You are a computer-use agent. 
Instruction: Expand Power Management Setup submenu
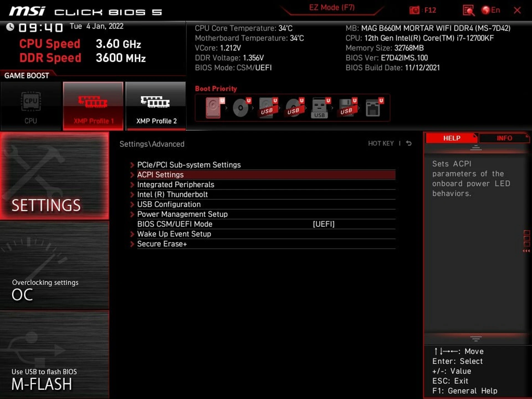coord(266,214)
